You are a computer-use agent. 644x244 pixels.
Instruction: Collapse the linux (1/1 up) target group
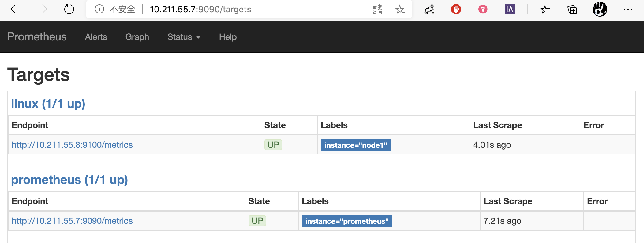click(x=48, y=104)
